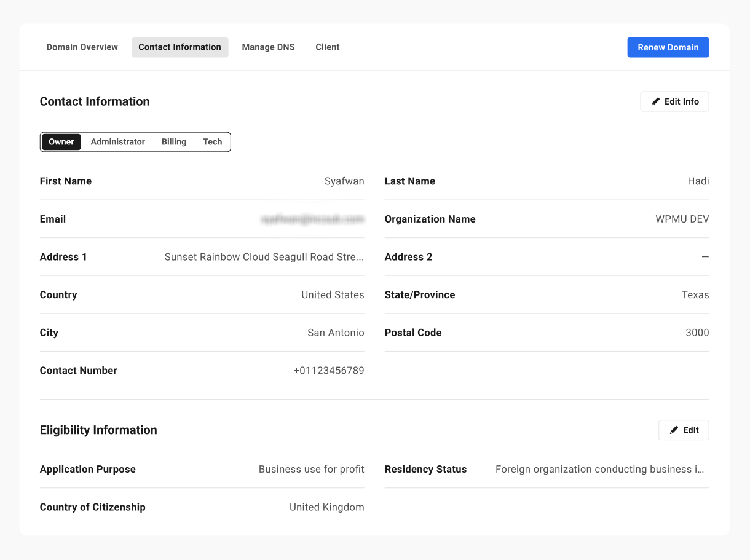750x560 pixels.
Task: Click the pencil icon beside Eligibility Edit
Action: (x=674, y=430)
